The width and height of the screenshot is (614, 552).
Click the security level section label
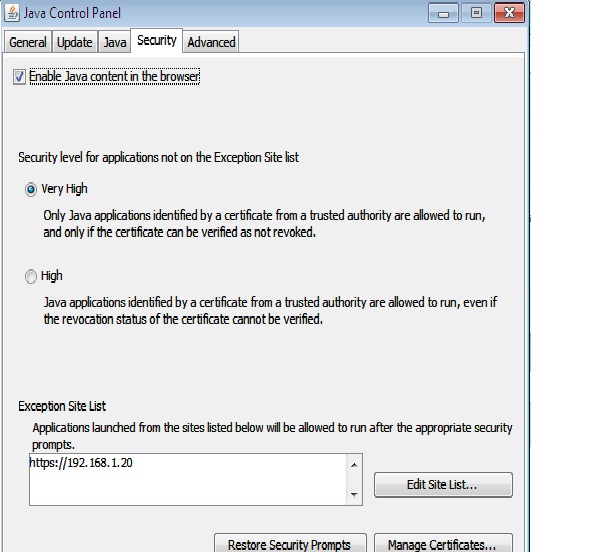pyautogui.click(x=158, y=157)
